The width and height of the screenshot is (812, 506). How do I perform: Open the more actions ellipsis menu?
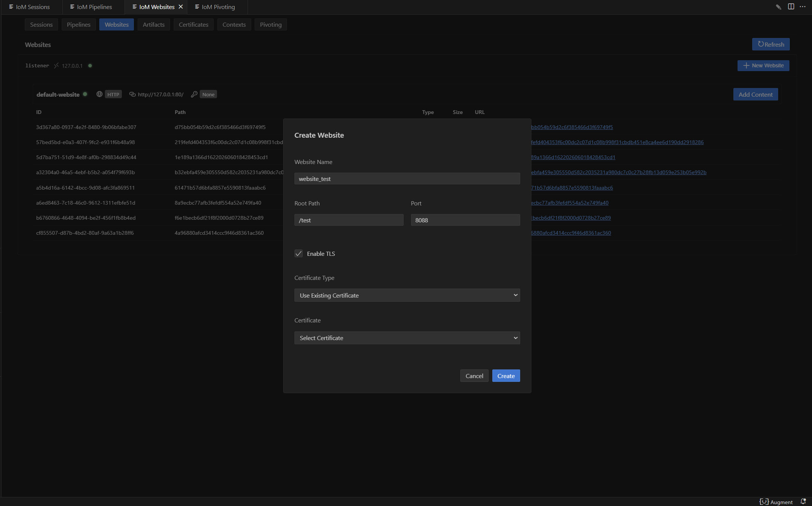(803, 7)
